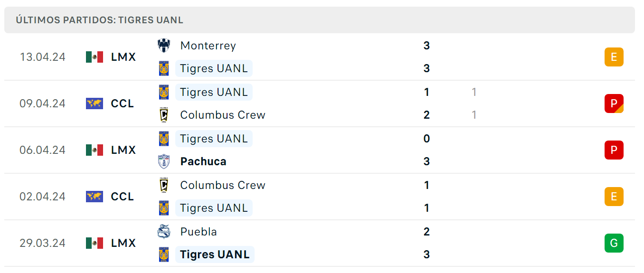Image resolution: width=644 pixels, height=273 pixels.
Task: Open the Monterrey team link
Action: pos(208,46)
